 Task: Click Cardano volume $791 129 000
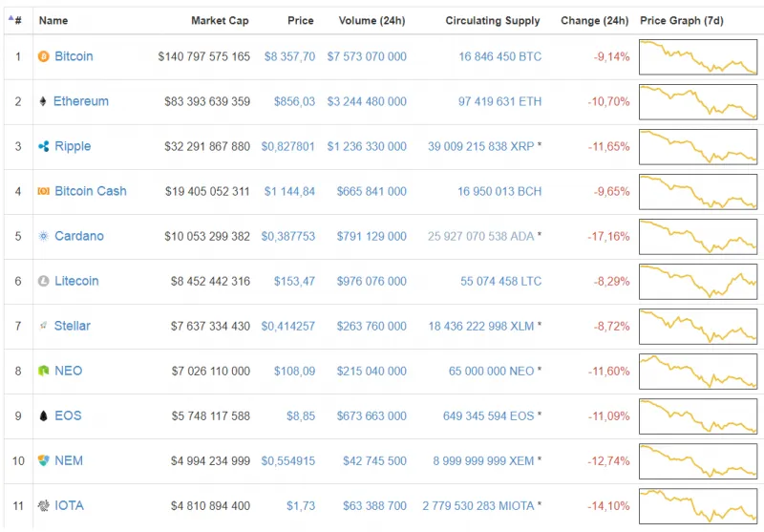click(x=371, y=236)
